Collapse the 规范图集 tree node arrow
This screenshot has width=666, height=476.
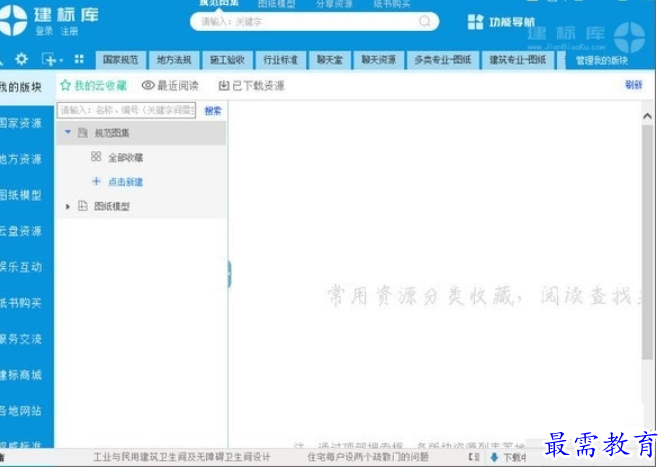coord(68,132)
